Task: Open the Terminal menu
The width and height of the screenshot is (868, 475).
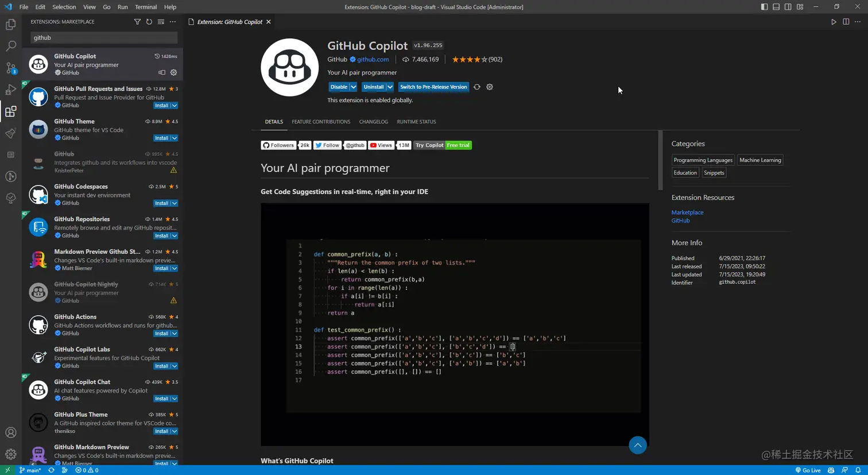Action: pyautogui.click(x=146, y=7)
